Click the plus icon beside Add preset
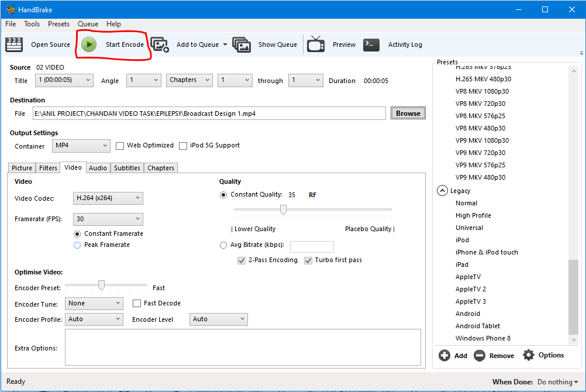Image resolution: width=586 pixels, height=392 pixels. 444,355
